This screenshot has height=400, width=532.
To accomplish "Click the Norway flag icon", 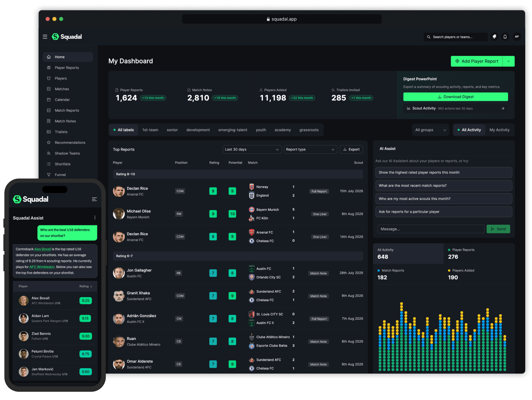I will [x=251, y=187].
